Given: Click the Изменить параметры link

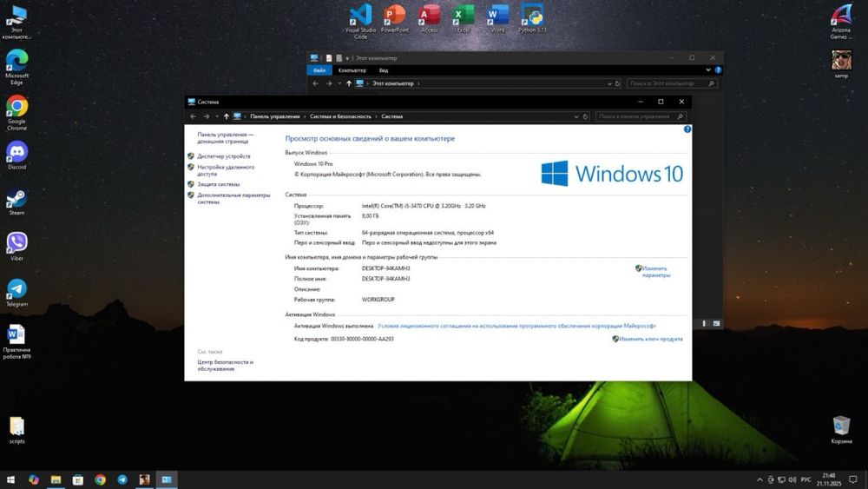Looking at the screenshot, I should [656, 271].
